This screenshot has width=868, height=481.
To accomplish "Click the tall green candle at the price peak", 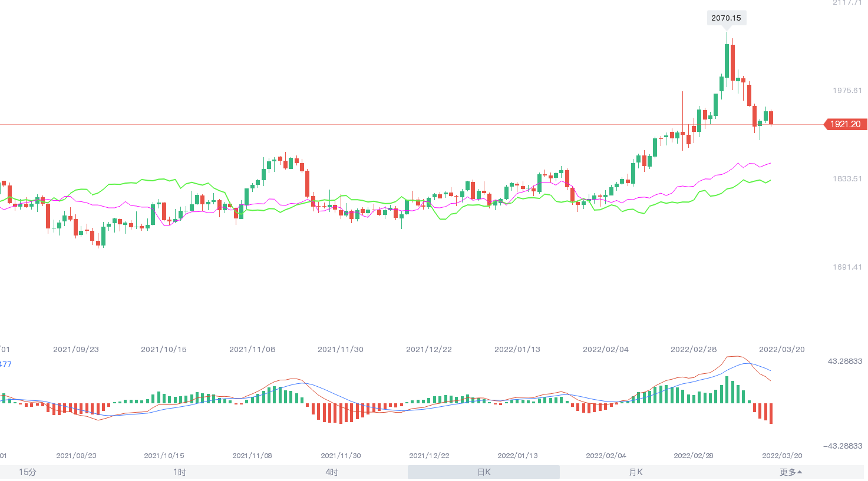I will [x=727, y=61].
